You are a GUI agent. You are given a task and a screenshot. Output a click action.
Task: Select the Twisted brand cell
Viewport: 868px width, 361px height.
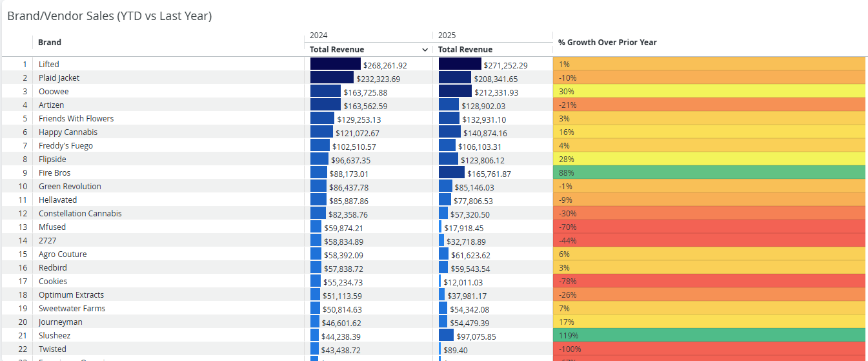click(x=168, y=349)
